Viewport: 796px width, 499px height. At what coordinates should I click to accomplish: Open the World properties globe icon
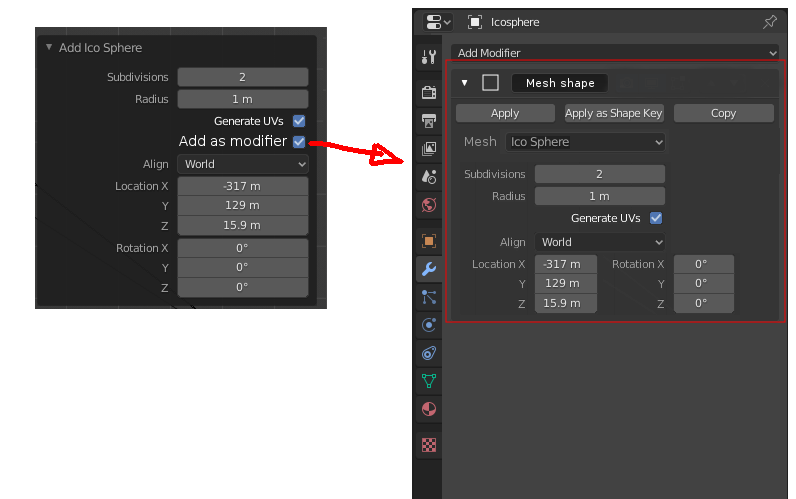[x=429, y=205]
